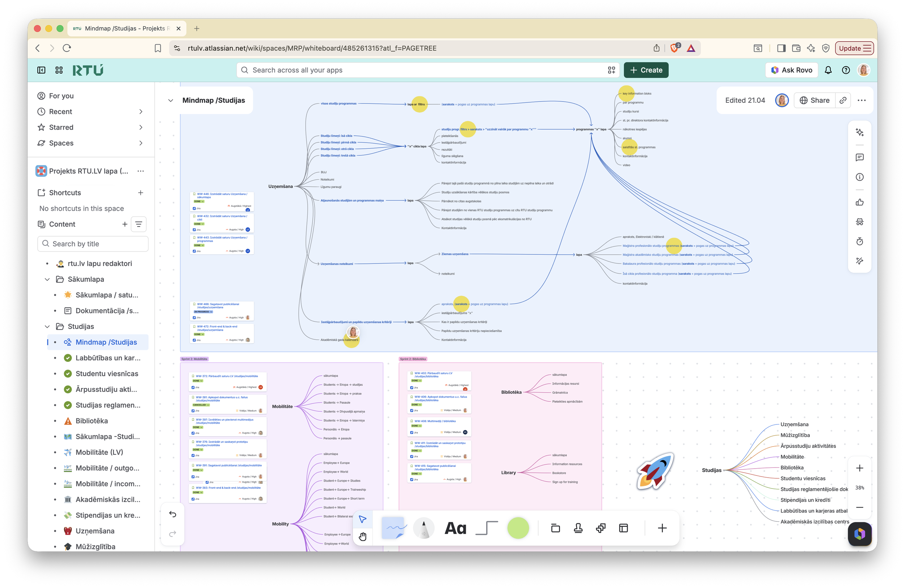
Task: Select the Aa text tool
Action: point(455,528)
